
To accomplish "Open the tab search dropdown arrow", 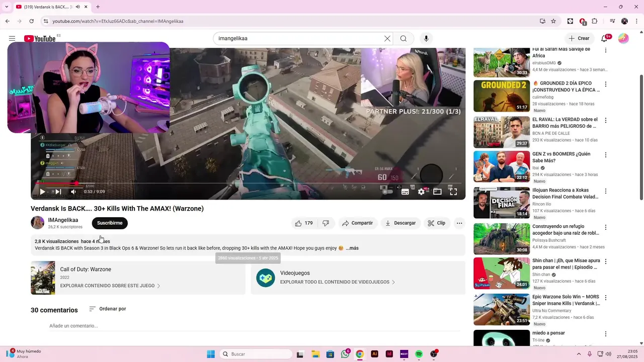I will pos(7,7).
